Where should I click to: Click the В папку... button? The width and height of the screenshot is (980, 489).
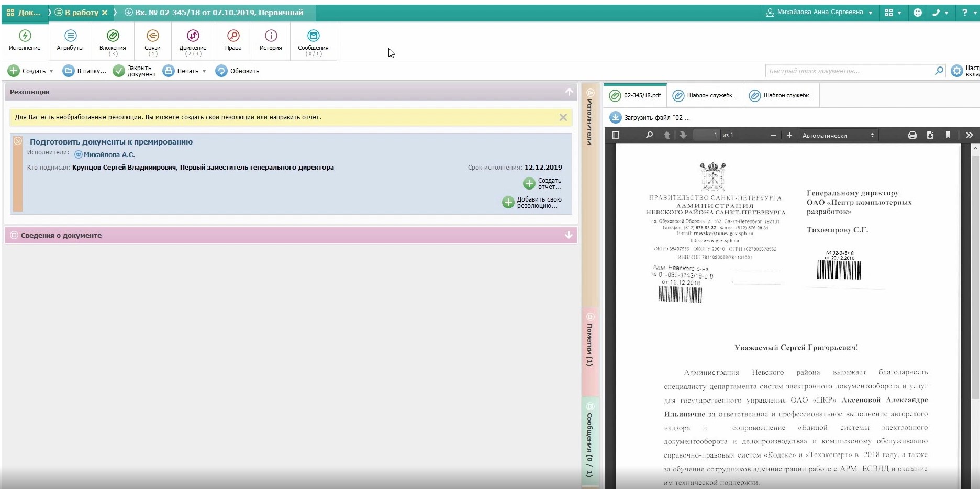pos(84,71)
